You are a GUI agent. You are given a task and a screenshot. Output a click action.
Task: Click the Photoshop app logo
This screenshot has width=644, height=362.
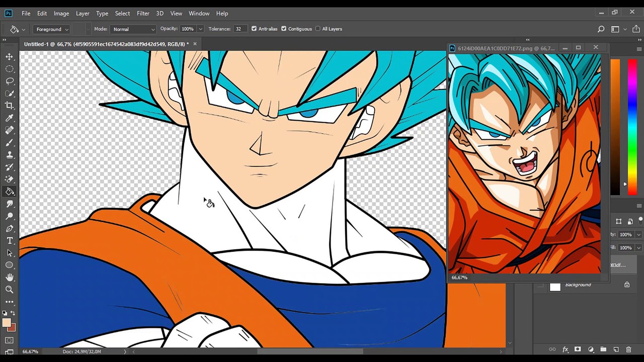click(x=9, y=14)
